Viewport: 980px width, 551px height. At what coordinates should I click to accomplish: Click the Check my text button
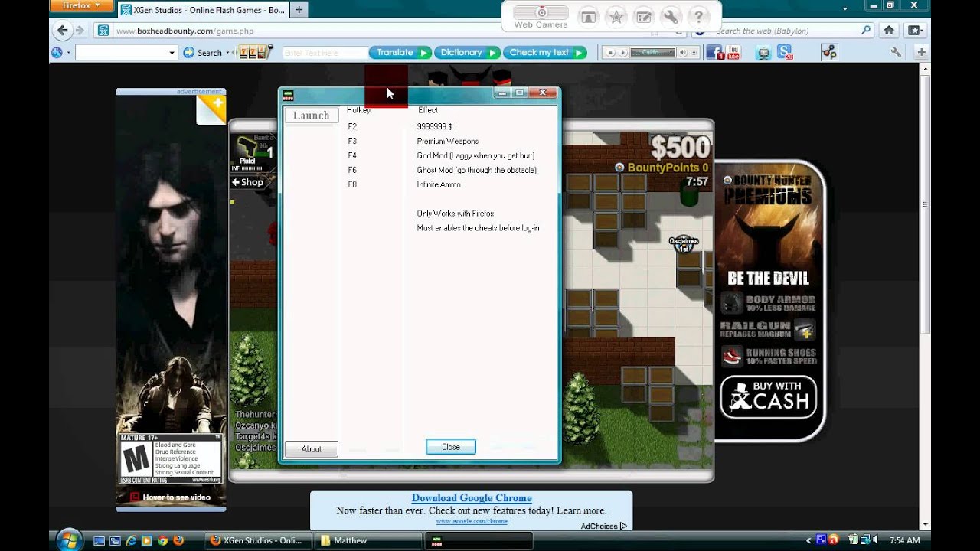click(544, 52)
